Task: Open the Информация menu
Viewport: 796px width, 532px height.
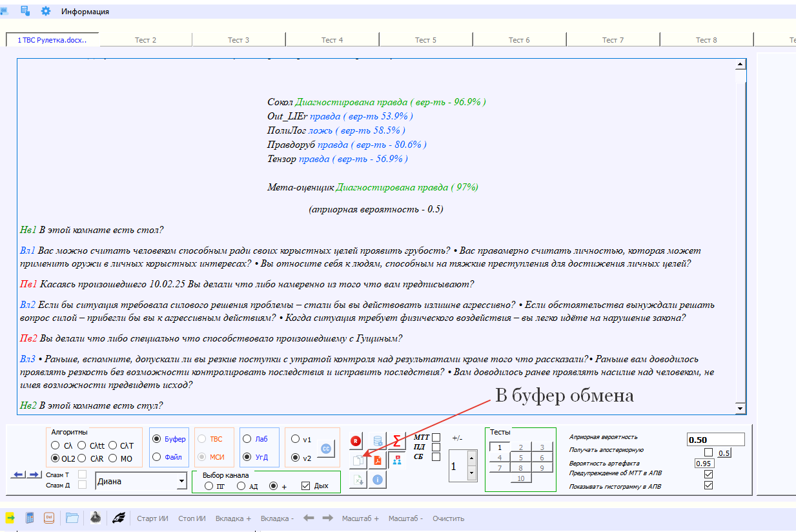Action: 85,12
